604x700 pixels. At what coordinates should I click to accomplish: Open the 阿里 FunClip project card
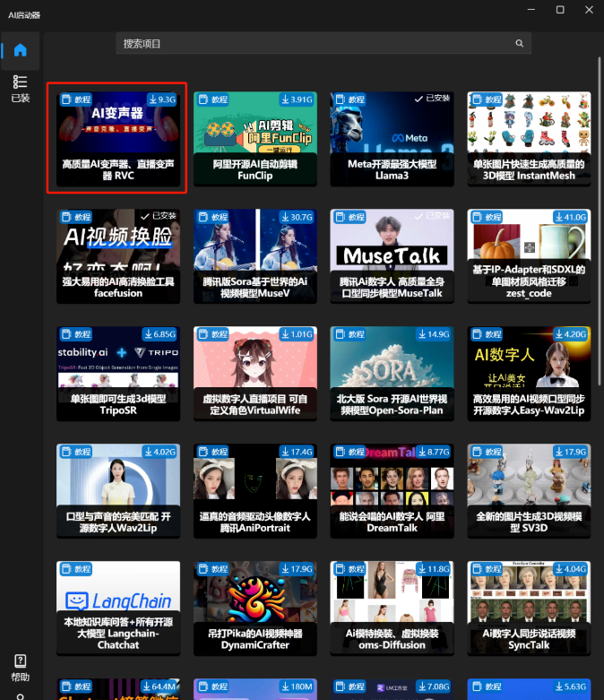coord(255,139)
